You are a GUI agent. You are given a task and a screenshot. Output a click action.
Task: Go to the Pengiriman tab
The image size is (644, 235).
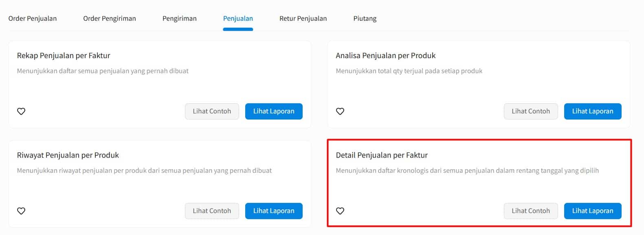(179, 19)
